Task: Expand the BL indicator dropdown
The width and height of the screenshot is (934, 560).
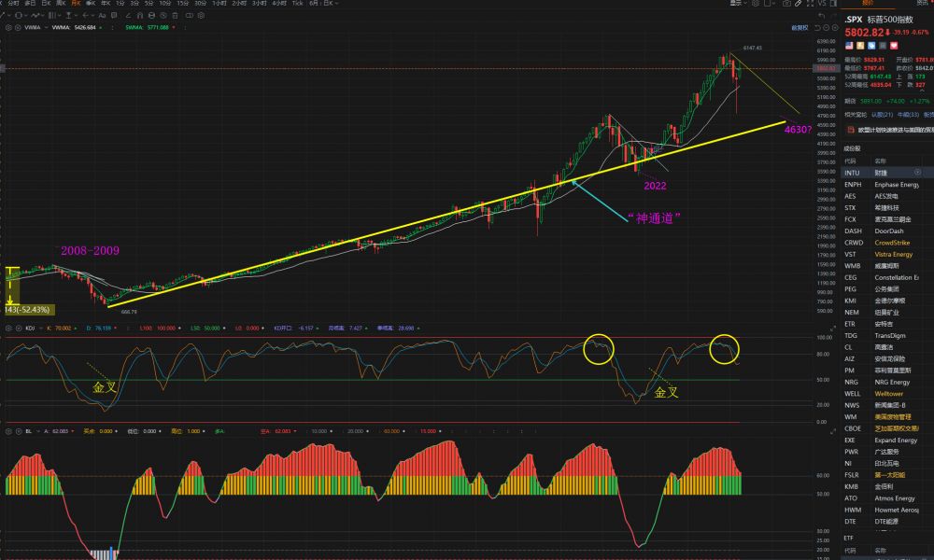Action: pos(37,431)
